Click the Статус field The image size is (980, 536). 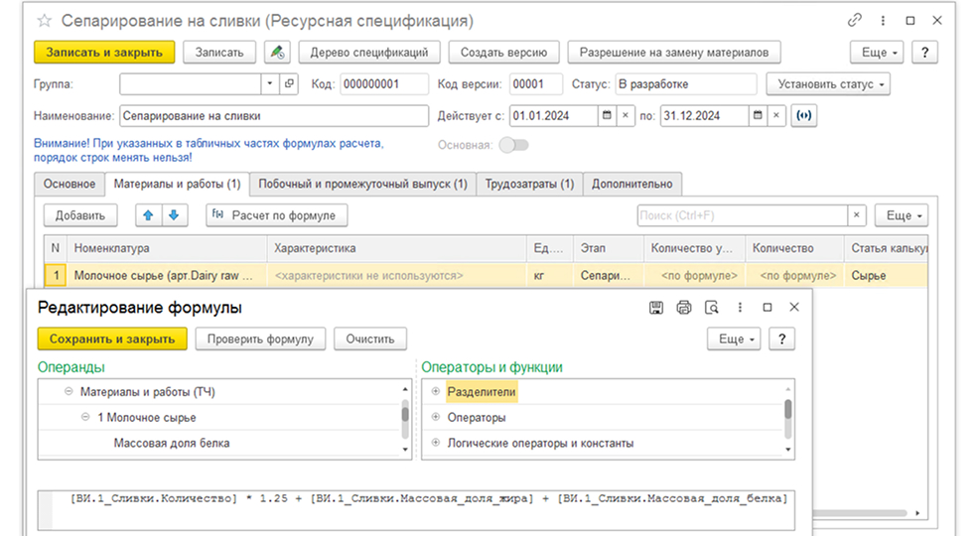[x=686, y=83]
